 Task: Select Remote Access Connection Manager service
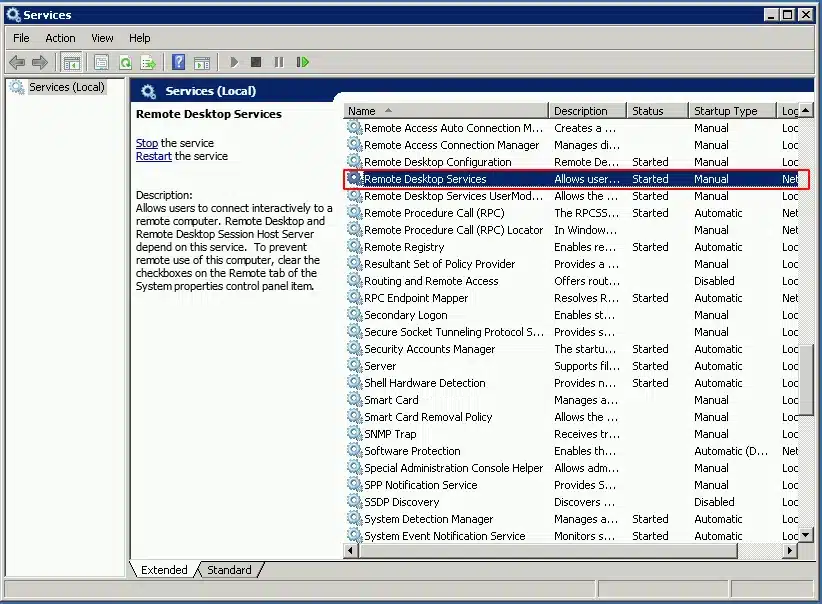point(572,145)
